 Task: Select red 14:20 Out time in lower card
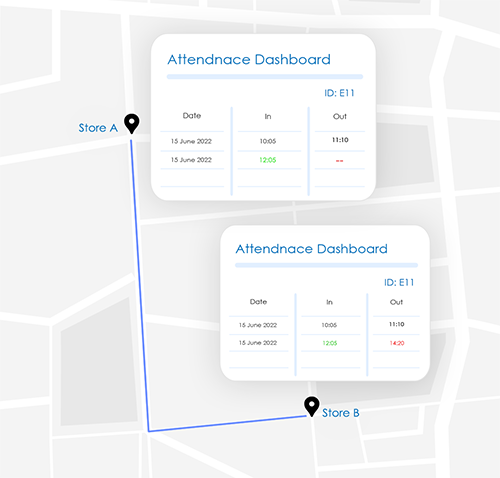(x=397, y=343)
